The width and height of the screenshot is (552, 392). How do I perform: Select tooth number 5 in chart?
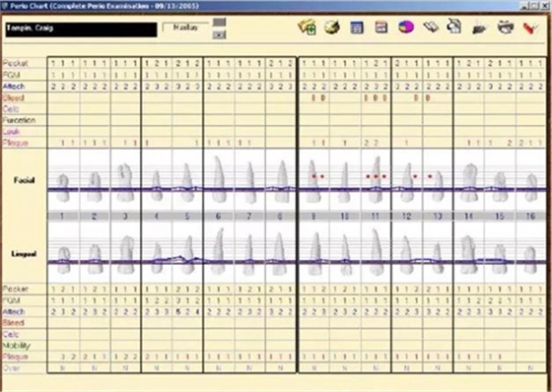tap(187, 216)
